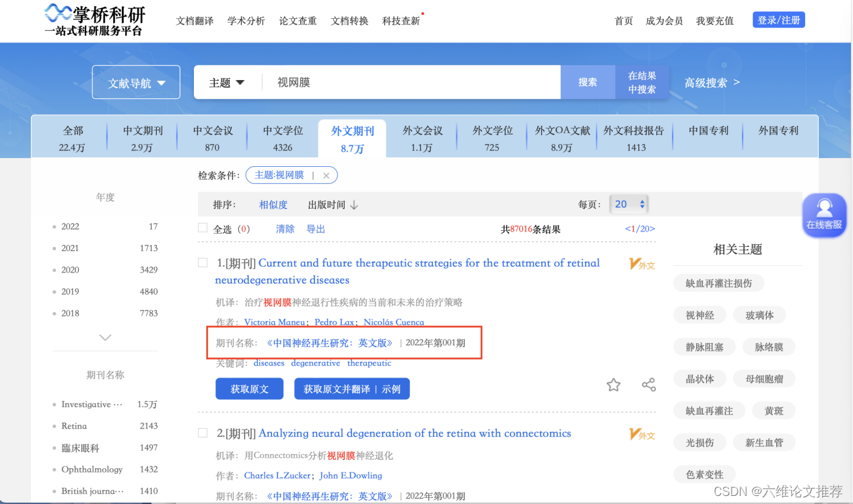Click 我要充值
The height and width of the screenshot is (504, 853).
(x=715, y=21)
